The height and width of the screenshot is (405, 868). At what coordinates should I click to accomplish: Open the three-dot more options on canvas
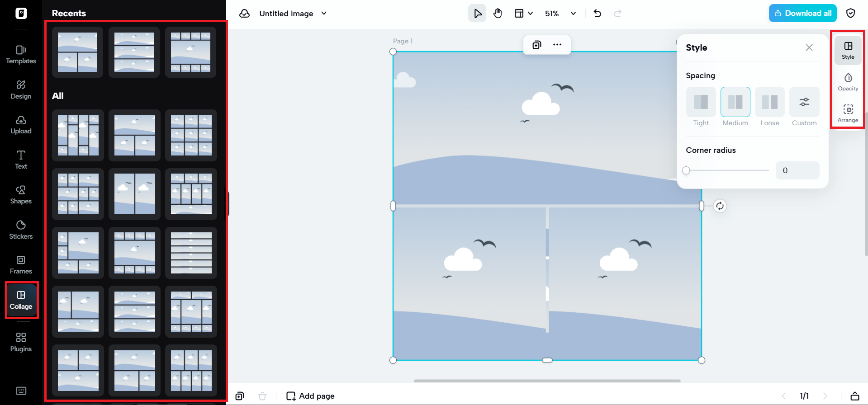[x=557, y=45]
